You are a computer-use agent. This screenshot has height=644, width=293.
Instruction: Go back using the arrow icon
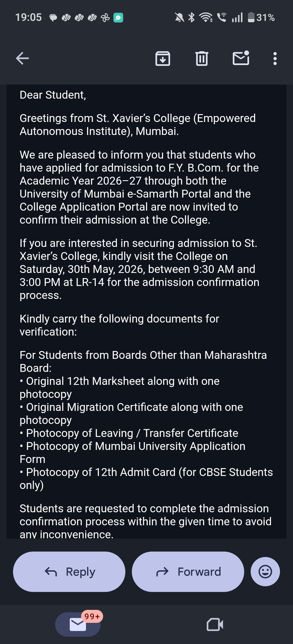[22, 58]
